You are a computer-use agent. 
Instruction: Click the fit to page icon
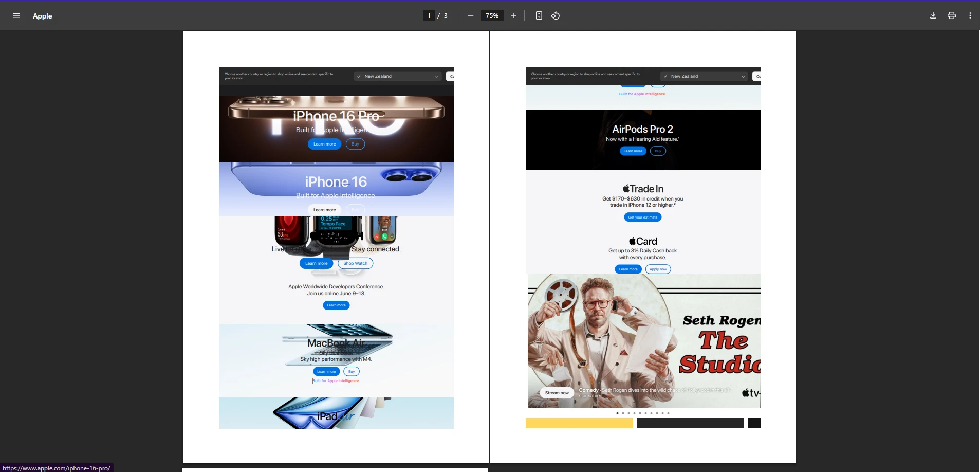coord(539,16)
